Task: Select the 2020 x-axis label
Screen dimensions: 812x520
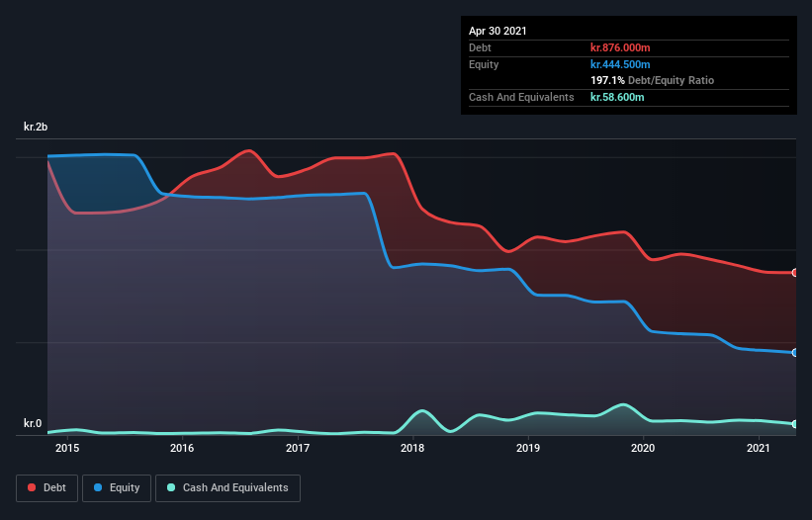Action: (643, 448)
